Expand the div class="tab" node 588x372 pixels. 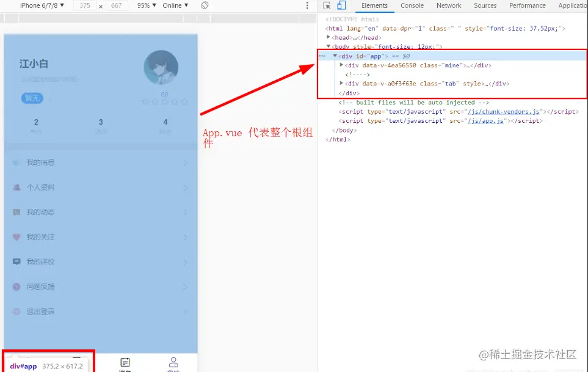(x=341, y=83)
